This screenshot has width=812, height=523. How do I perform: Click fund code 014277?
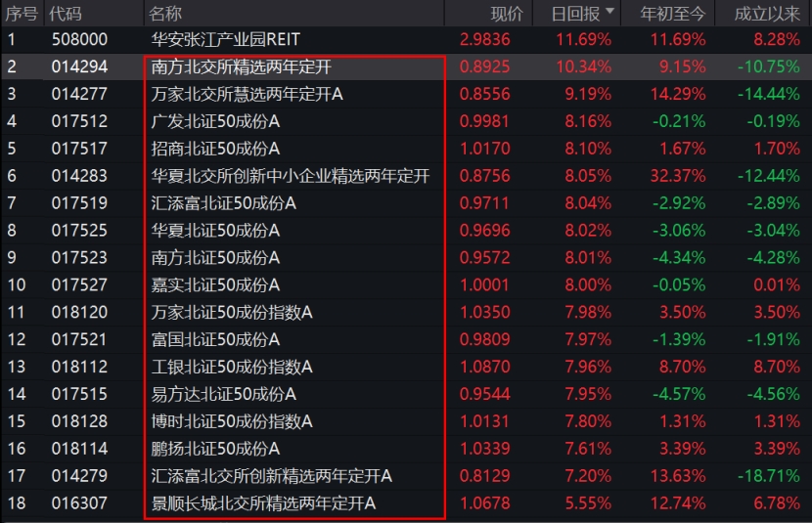pos(80,94)
